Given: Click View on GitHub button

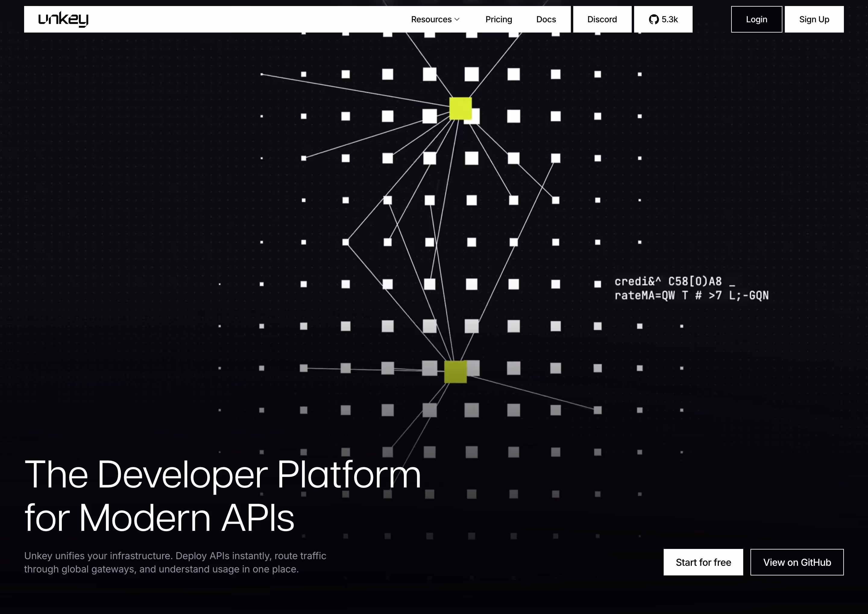Looking at the screenshot, I should point(797,562).
